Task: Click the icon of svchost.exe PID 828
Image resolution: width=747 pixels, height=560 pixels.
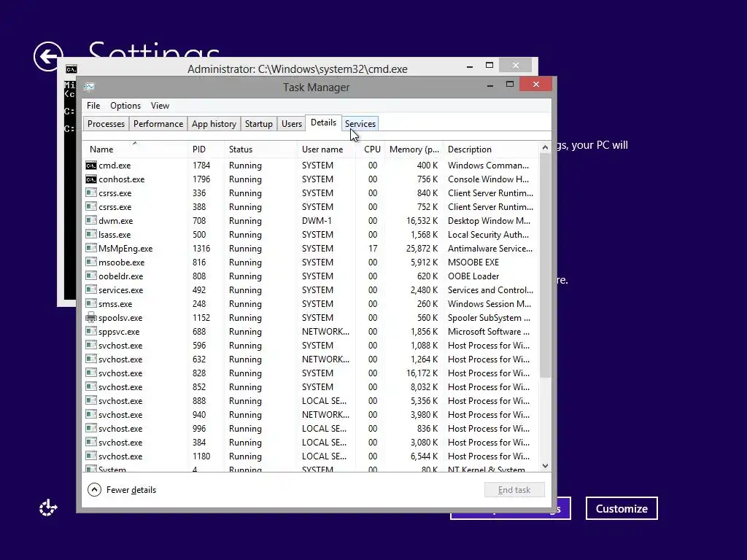Action: (91, 373)
